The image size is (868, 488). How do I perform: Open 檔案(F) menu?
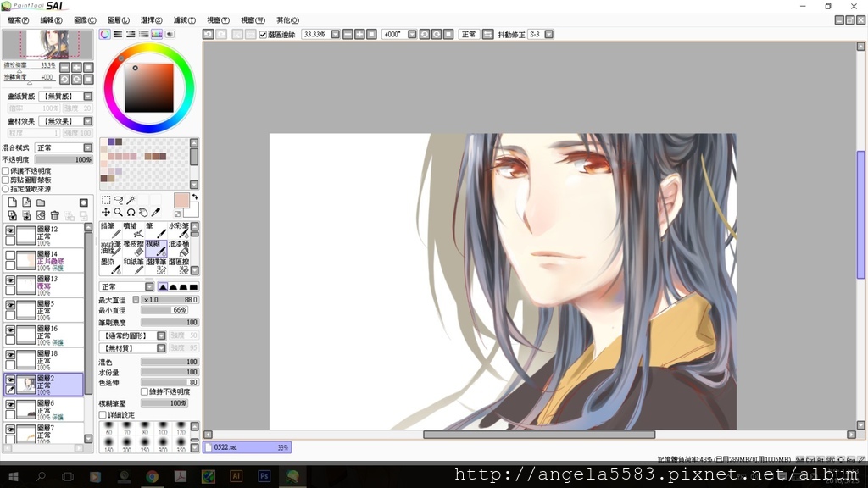coord(19,20)
